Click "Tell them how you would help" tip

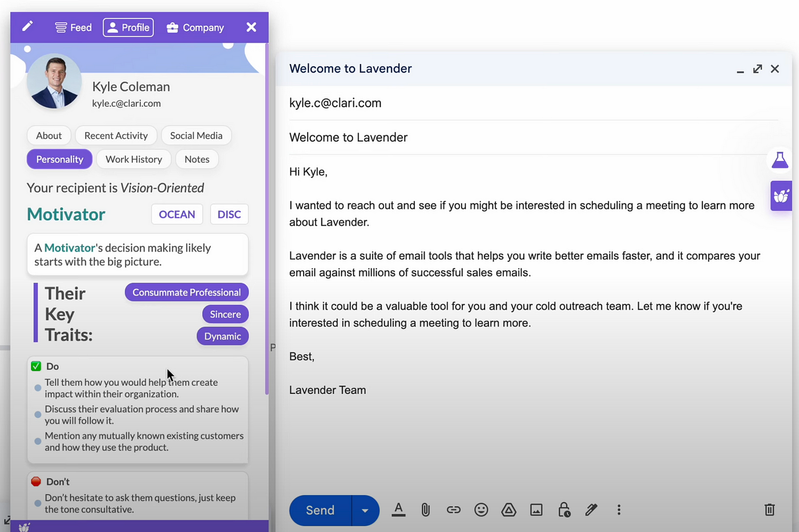[x=131, y=388]
